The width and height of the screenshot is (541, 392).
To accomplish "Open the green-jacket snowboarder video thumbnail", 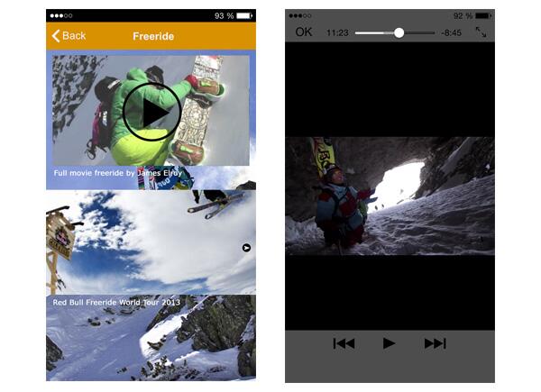I will (x=151, y=110).
